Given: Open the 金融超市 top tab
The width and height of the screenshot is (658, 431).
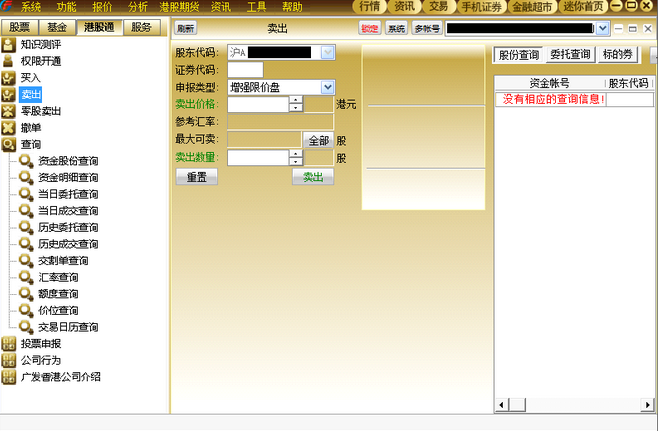Looking at the screenshot, I should click(x=532, y=6).
